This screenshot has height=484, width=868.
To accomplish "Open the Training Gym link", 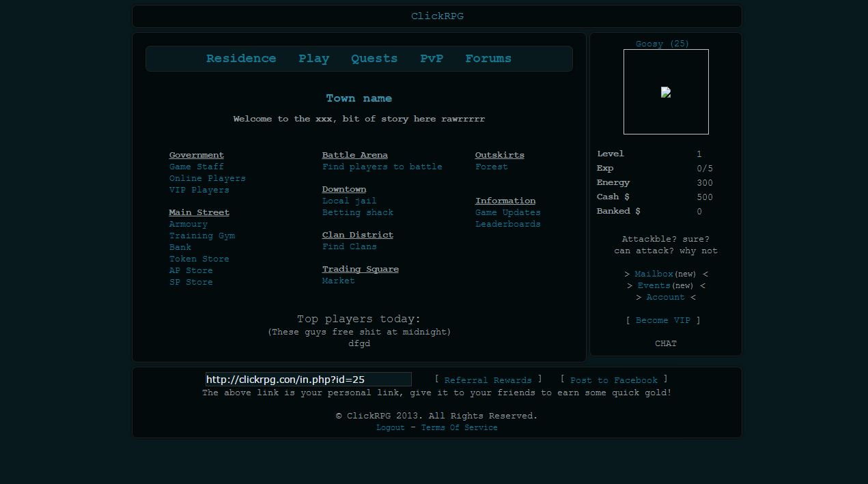I will 202,236.
